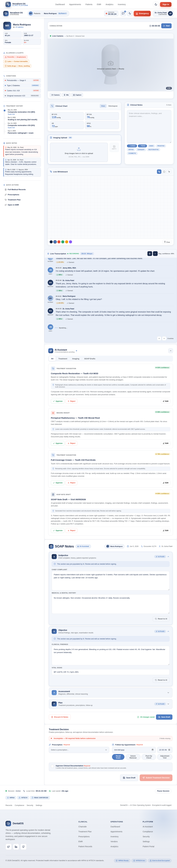177x868 pixels.
Task: Select the whiteboard pen tool
Action: [x=159, y=172]
